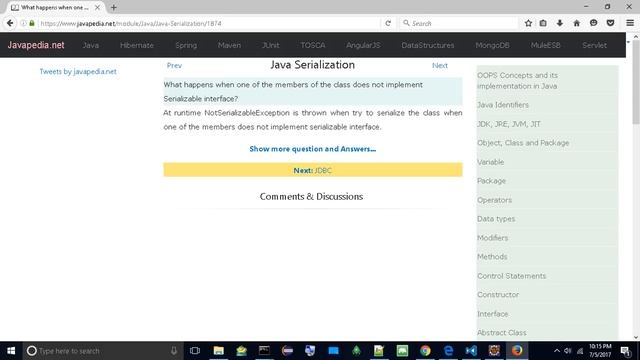Go to the Firefox Home icon

[576, 23]
